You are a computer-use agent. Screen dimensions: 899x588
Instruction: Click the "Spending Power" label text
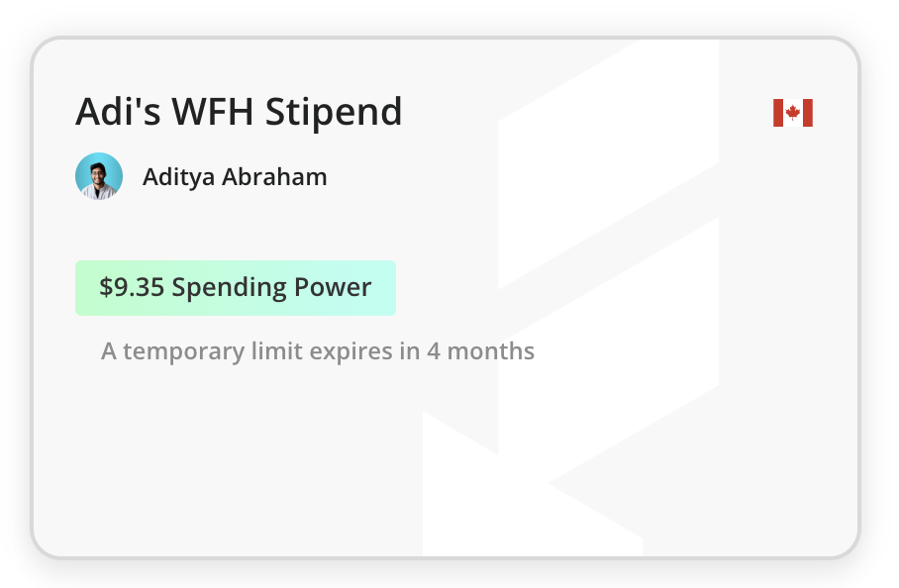tap(271, 288)
